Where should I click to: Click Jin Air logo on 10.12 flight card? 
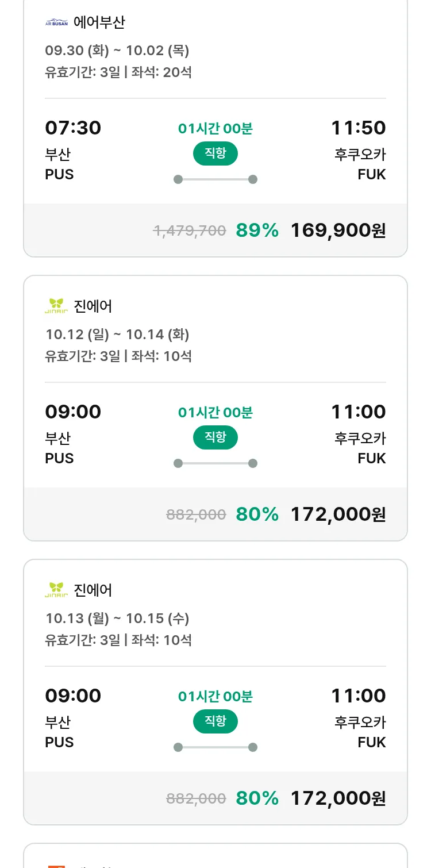56,306
